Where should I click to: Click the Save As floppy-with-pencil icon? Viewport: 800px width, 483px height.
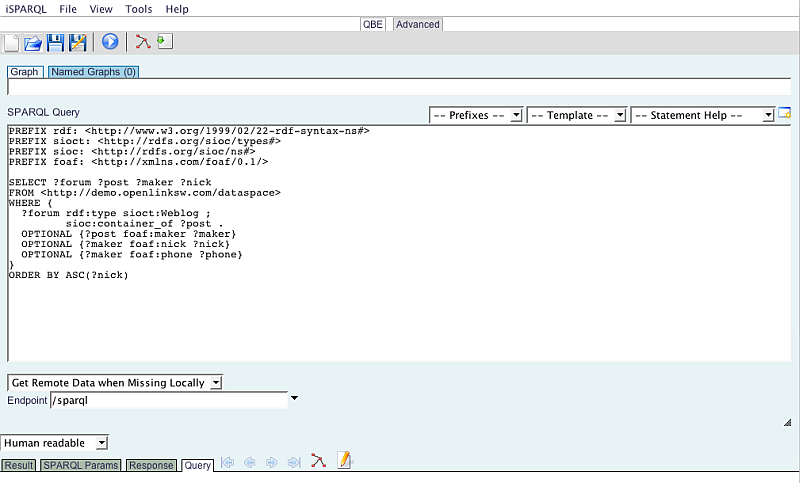(78, 43)
